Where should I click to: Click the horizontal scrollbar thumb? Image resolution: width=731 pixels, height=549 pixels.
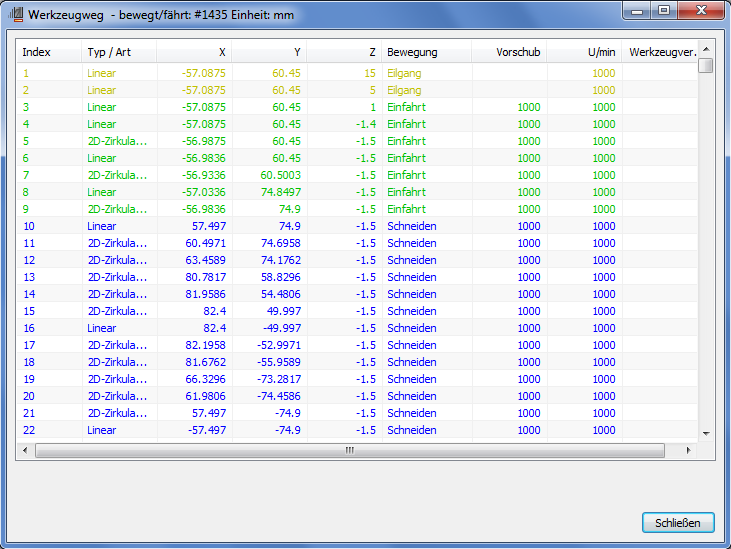point(350,450)
